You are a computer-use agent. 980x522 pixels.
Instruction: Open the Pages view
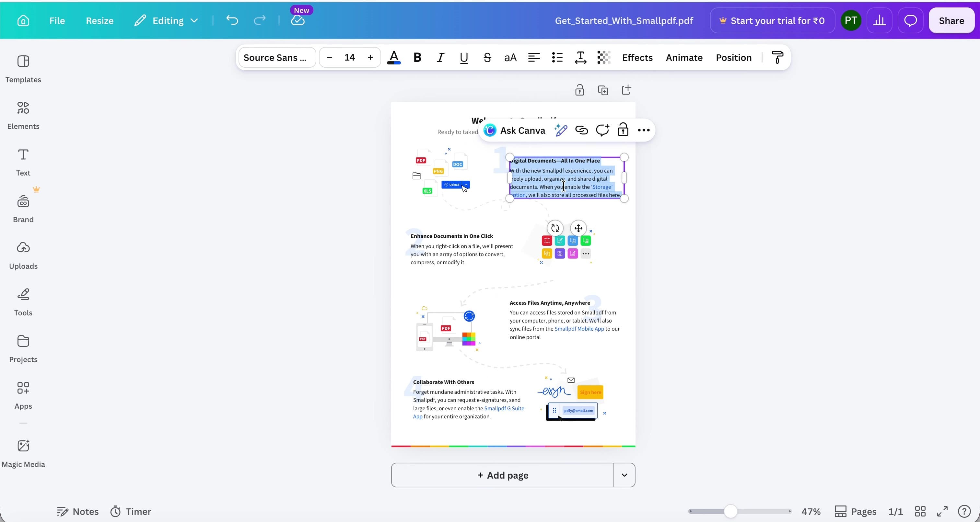855,511
